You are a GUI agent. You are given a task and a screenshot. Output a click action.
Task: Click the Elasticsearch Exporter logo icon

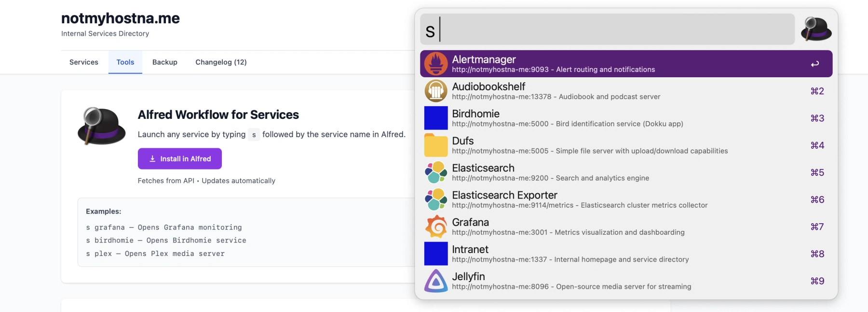[436, 199]
